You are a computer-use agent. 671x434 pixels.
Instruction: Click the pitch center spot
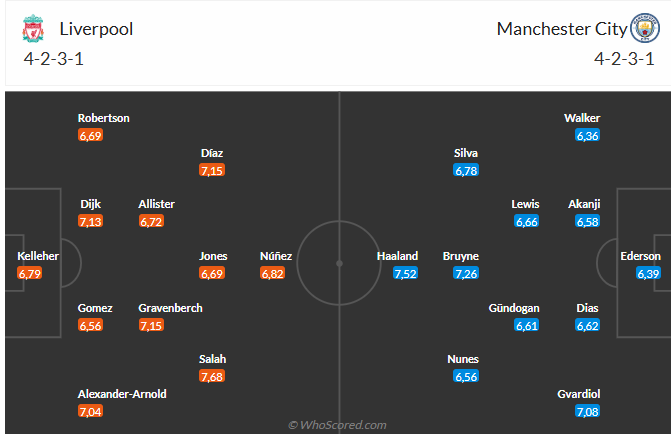point(339,264)
